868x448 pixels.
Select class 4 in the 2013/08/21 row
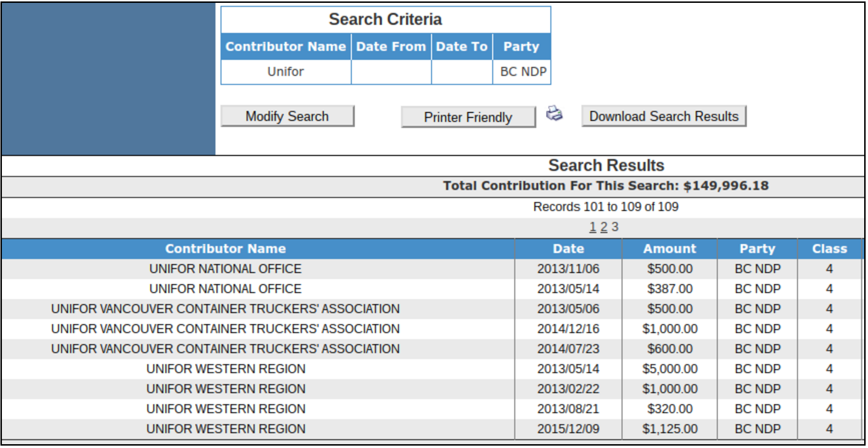click(829, 409)
